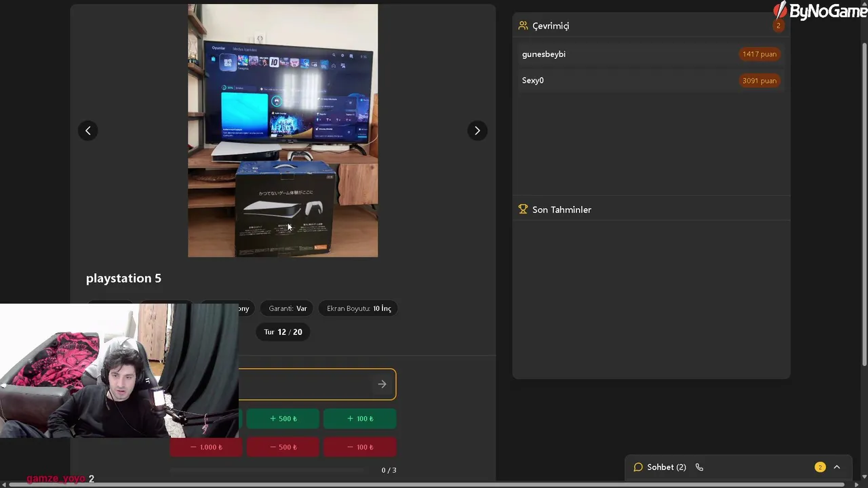Add 100 ₺ to the guess
868x488 pixels.
pyautogui.click(x=360, y=419)
